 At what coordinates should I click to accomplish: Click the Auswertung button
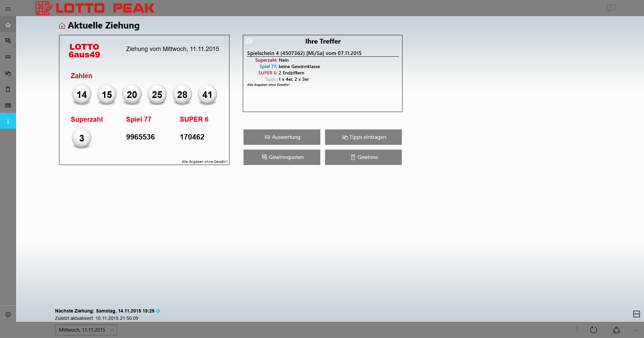click(x=282, y=137)
